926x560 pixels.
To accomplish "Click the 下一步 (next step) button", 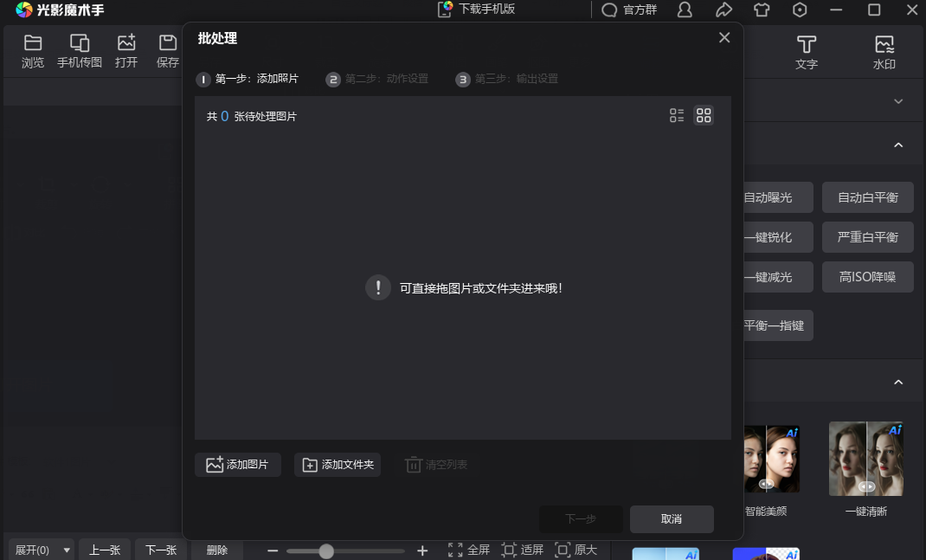I will 581,519.
